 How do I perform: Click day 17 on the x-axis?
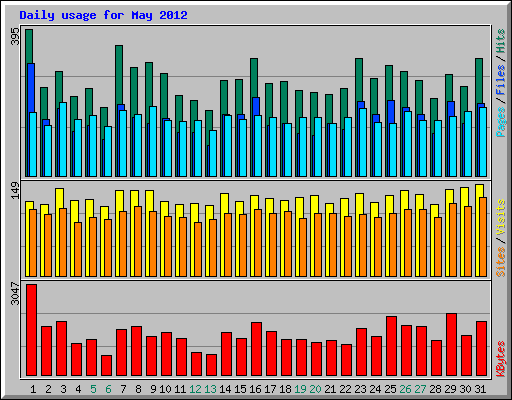pos(270,389)
